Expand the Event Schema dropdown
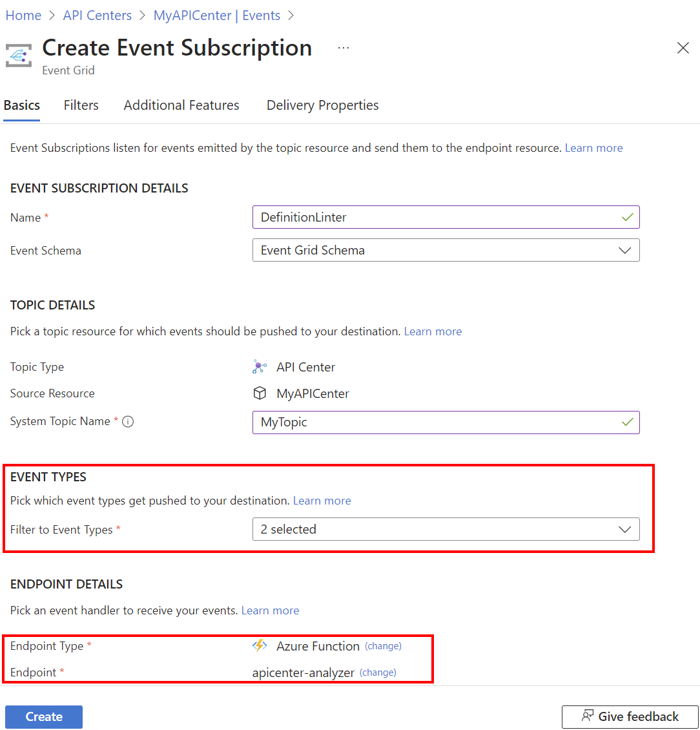The image size is (700, 730). coord(446,250)
